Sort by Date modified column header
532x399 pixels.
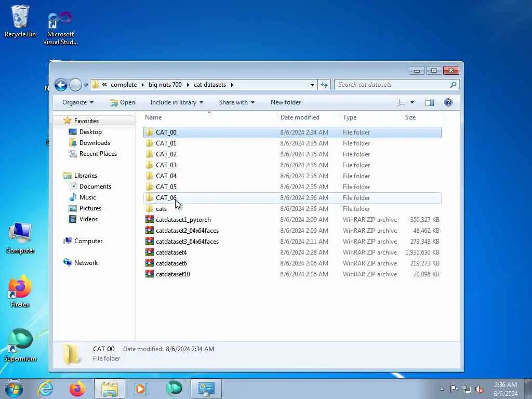[x=300, y=117]
